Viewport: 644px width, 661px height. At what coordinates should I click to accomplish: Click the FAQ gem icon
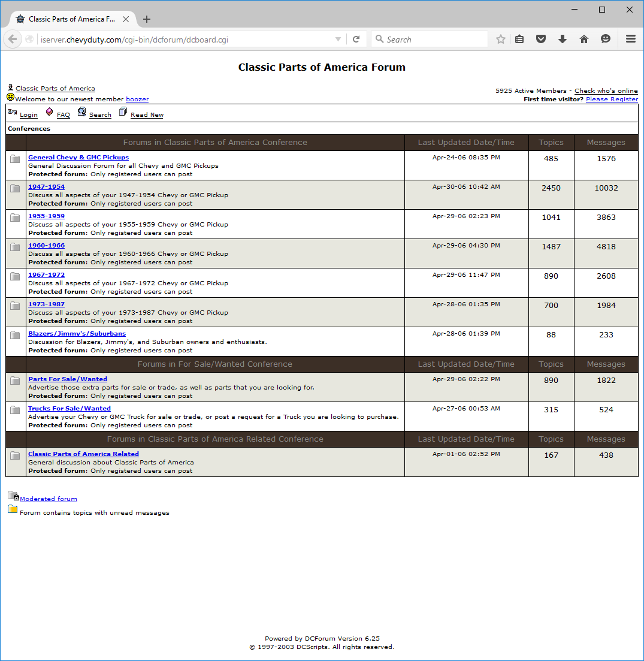pyautogui.click(x=49, y=112)
